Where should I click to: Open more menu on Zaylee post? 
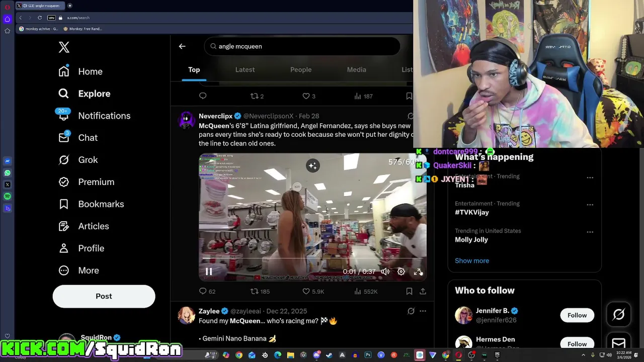point(423,311)
